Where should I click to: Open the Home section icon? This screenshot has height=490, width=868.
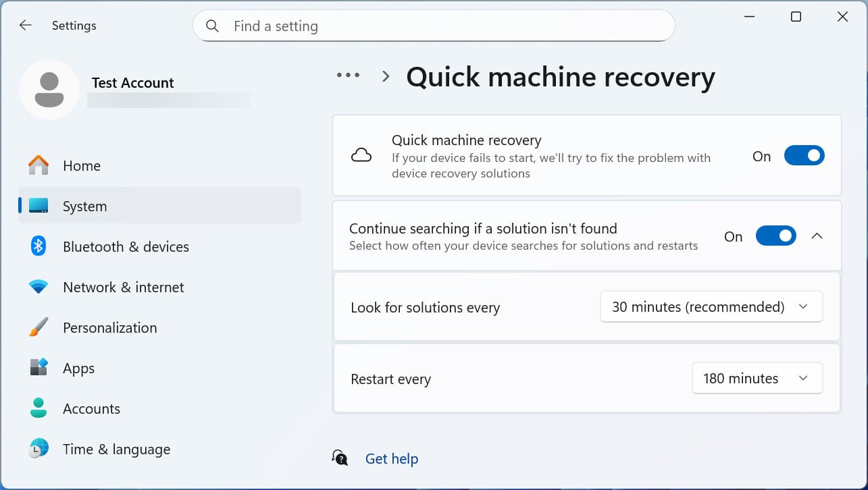39,165
